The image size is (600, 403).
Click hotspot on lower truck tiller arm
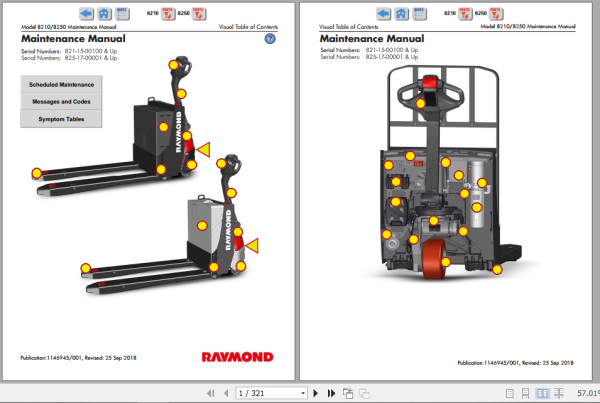click(231, 193)
